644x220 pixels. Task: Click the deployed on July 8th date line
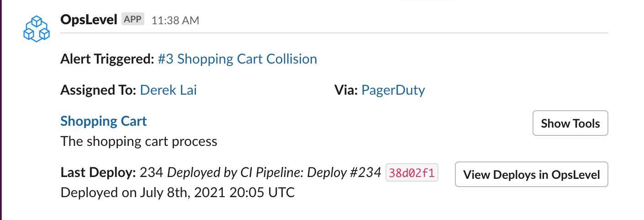pos(178,193)
